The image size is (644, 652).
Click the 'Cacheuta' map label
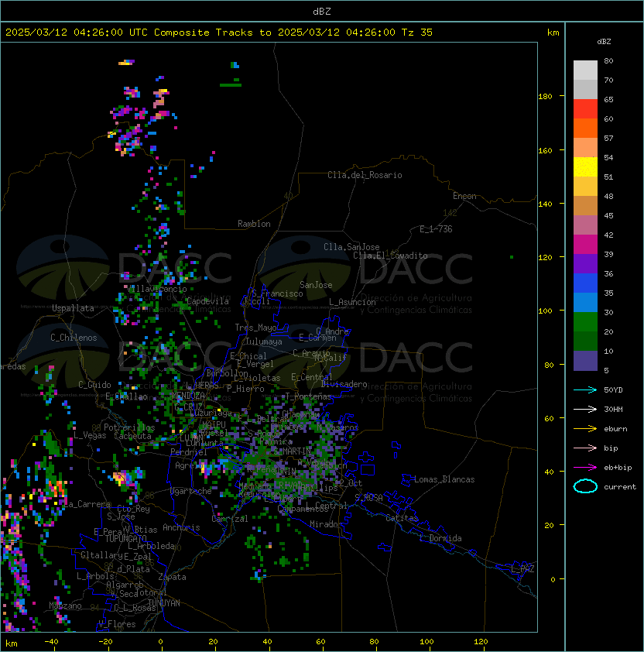pyautogui.click(x=132, y=436)
